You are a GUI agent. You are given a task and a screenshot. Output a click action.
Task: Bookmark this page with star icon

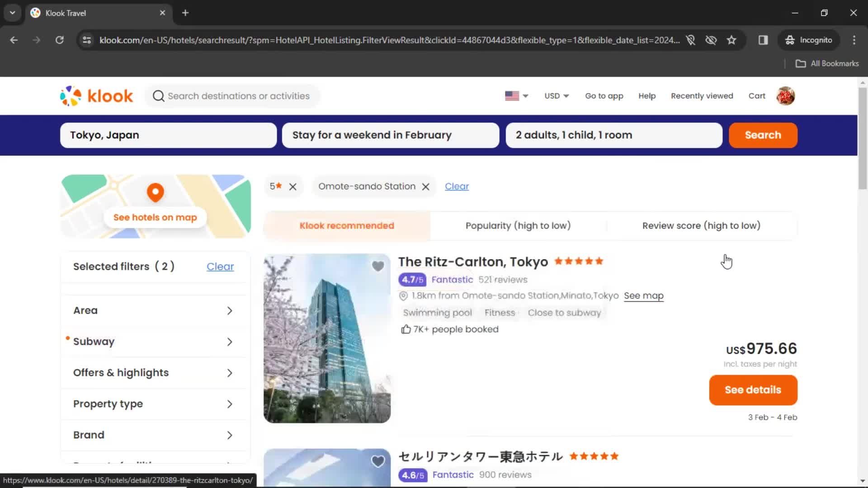coord(731,40)
